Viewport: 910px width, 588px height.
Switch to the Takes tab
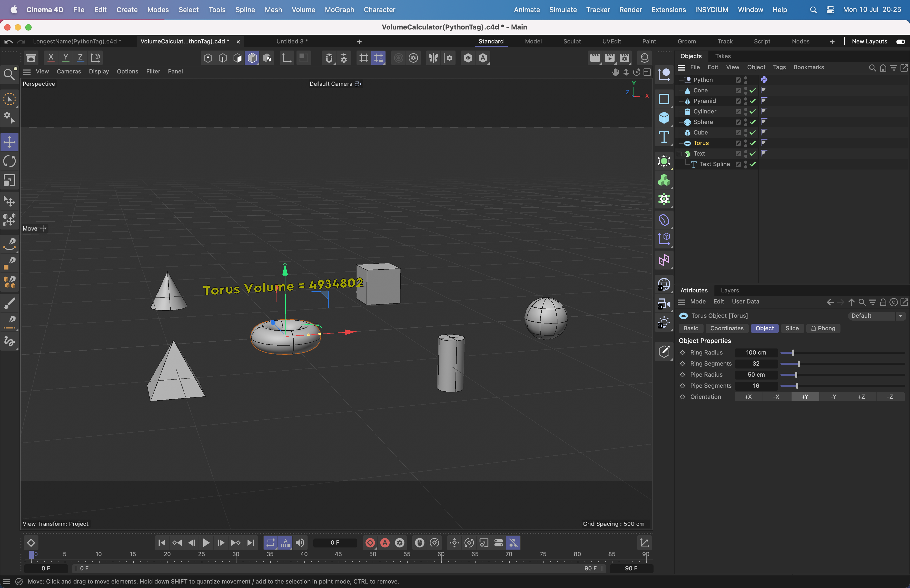(723, 56)
